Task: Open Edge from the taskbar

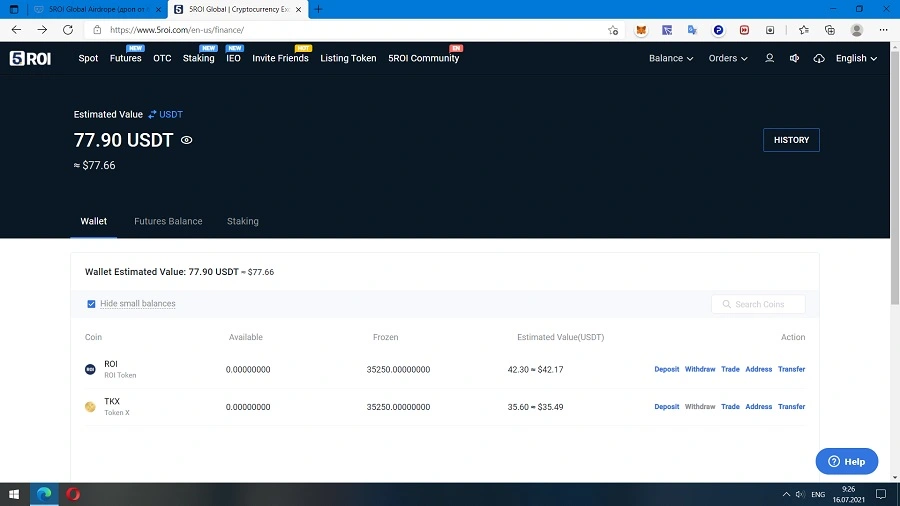Action: pyautogui.click(x=44, y=494)
